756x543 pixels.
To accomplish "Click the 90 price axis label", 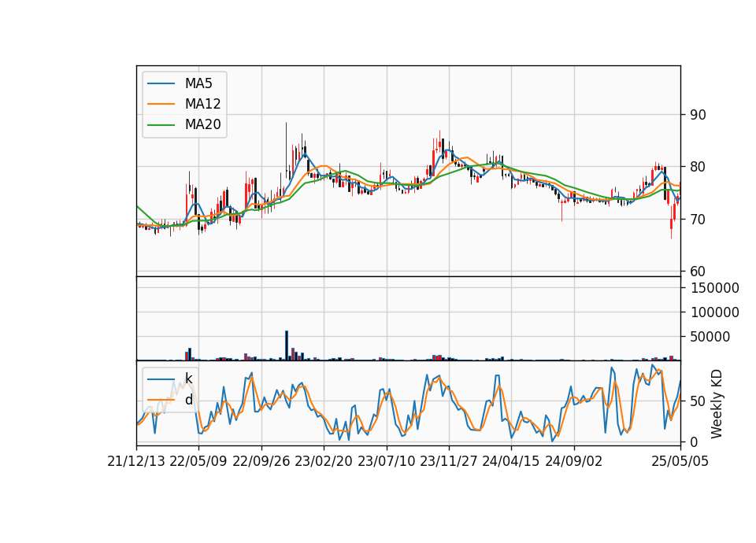I will click(x=698, y=115).
